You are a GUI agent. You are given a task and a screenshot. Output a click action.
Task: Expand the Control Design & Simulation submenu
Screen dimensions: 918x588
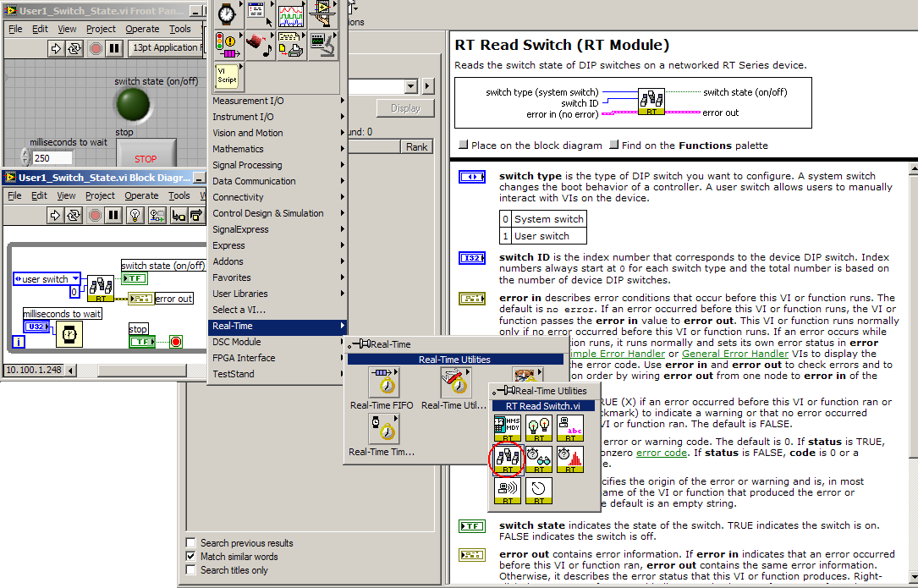278,213
